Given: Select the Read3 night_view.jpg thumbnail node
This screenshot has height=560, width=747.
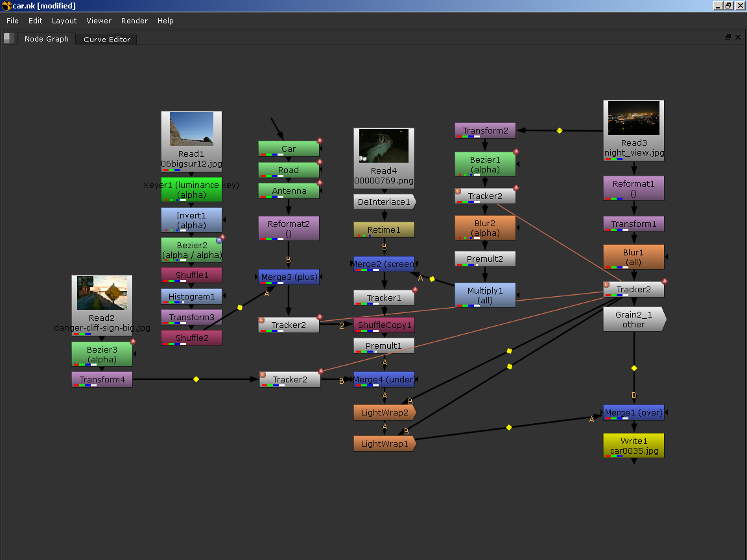Looking at the screenshot, I should click(x=634, y=130).
